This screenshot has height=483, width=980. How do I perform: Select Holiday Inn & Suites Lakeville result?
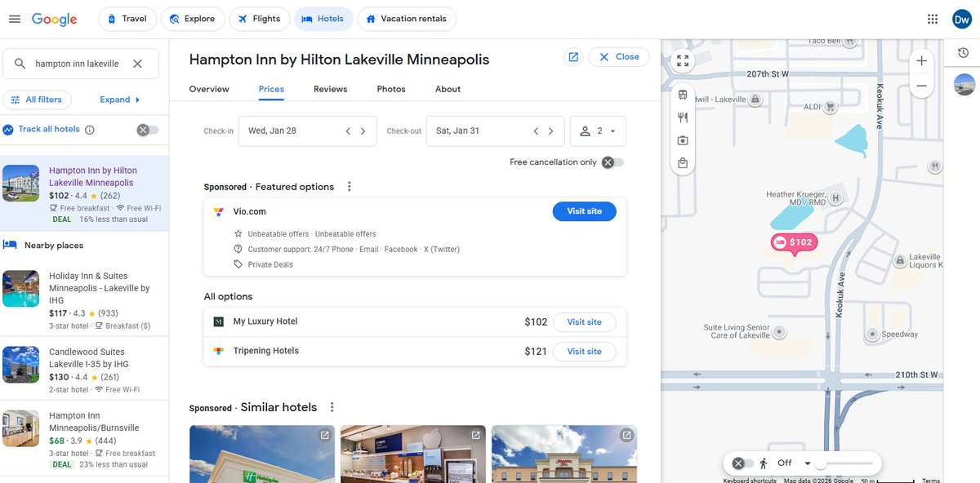[x=85, y=301]
